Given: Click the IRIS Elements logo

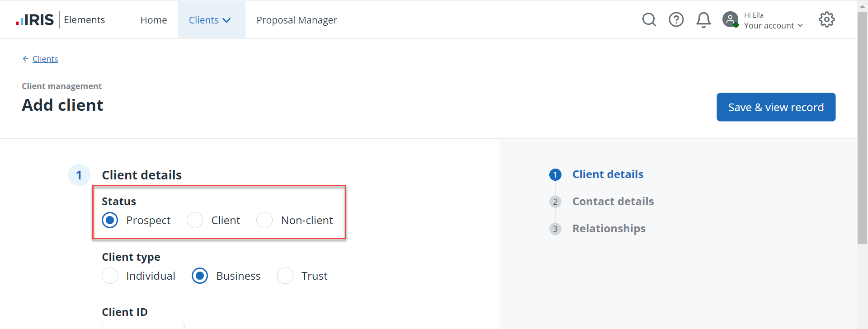Looking at the screenshot, I should 61,20.
